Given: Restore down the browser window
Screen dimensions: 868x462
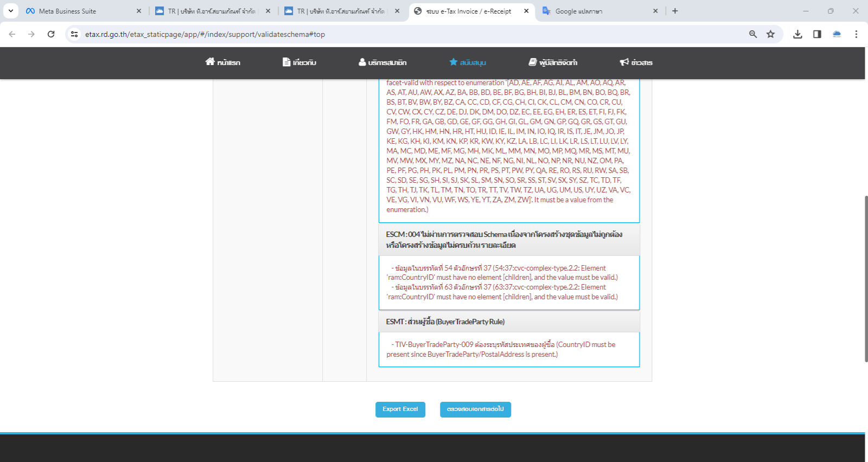Looking at the screenshot, I should pos(831,11).
